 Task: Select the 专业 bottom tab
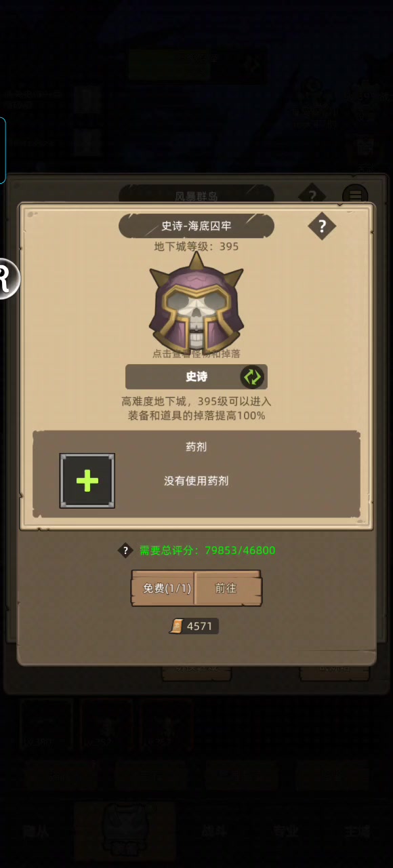tap(286, 831)
